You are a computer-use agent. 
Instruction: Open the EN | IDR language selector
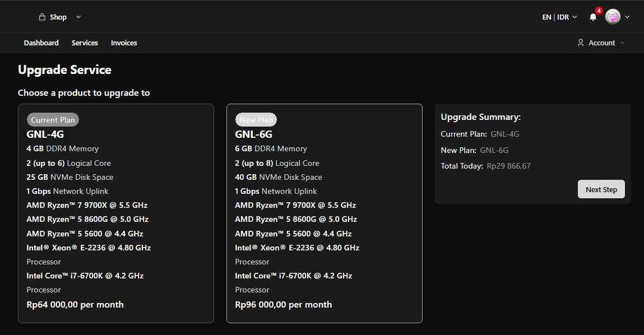[x=559, y=17]
